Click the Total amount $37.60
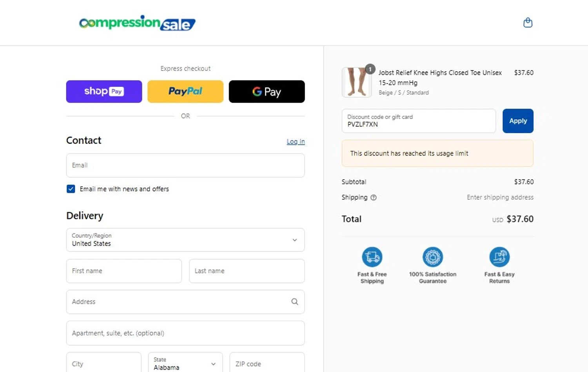588x372 pixels. point(520,219)
